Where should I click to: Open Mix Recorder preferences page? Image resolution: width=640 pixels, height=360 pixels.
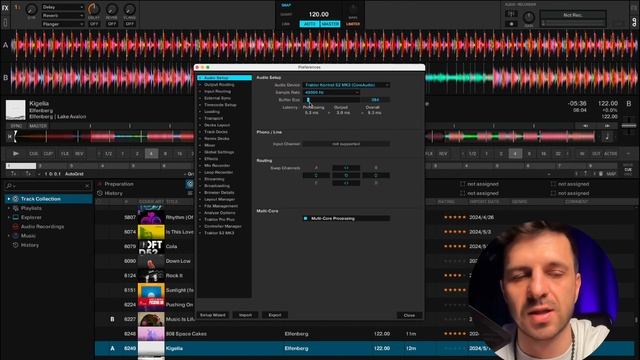pos(217,166)
